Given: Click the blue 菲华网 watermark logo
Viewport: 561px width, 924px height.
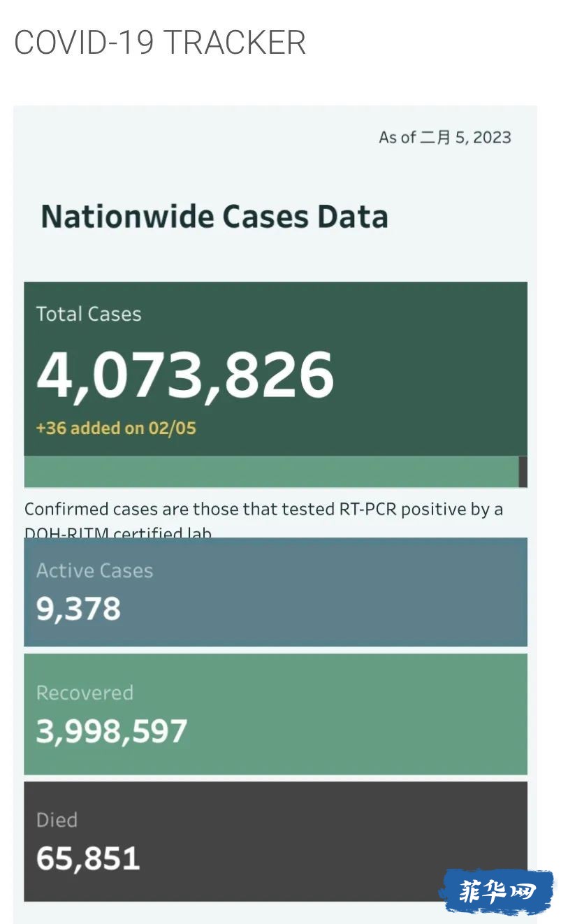Looking at the screenshot, I should [x=496, y=892].
